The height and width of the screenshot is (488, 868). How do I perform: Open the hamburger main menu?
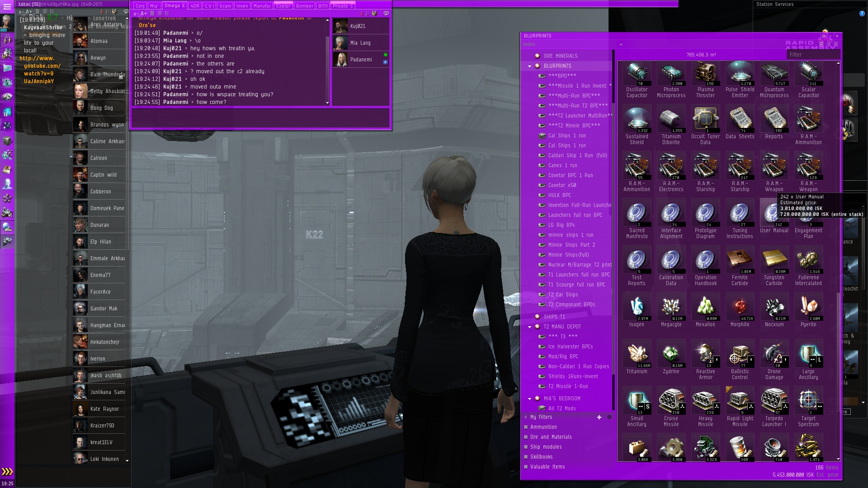(x=7, y=6)
